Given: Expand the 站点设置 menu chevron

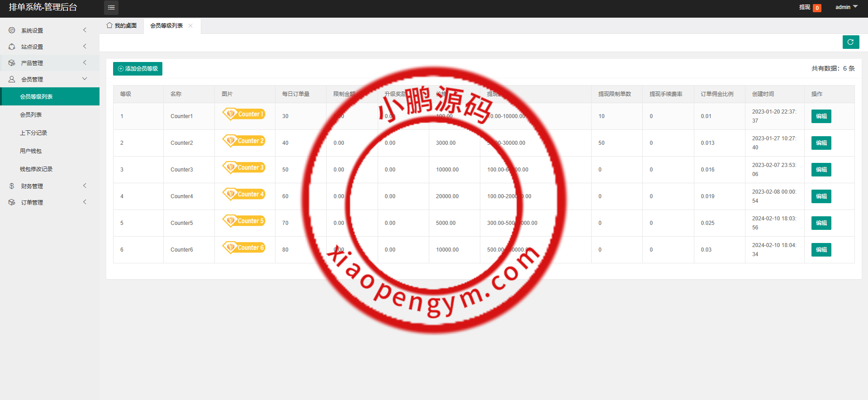Looking at the screenshot, I should tap(85, 46).
